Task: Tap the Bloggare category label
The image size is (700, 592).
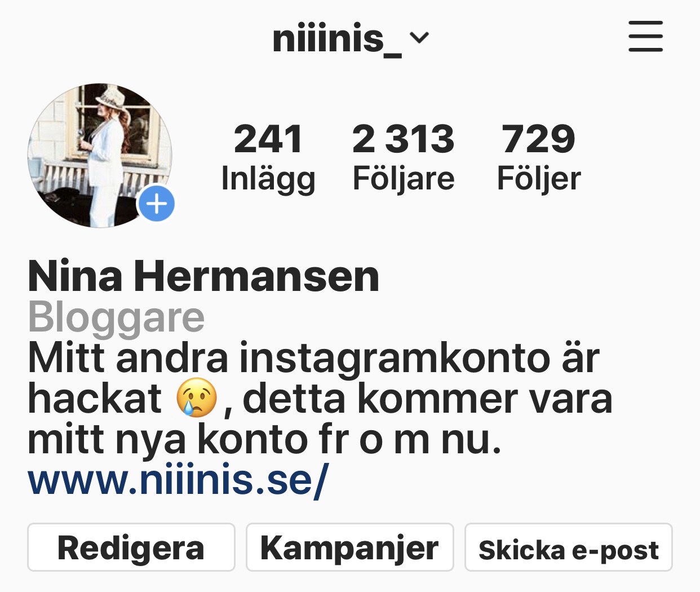Action: click(116, 317)
